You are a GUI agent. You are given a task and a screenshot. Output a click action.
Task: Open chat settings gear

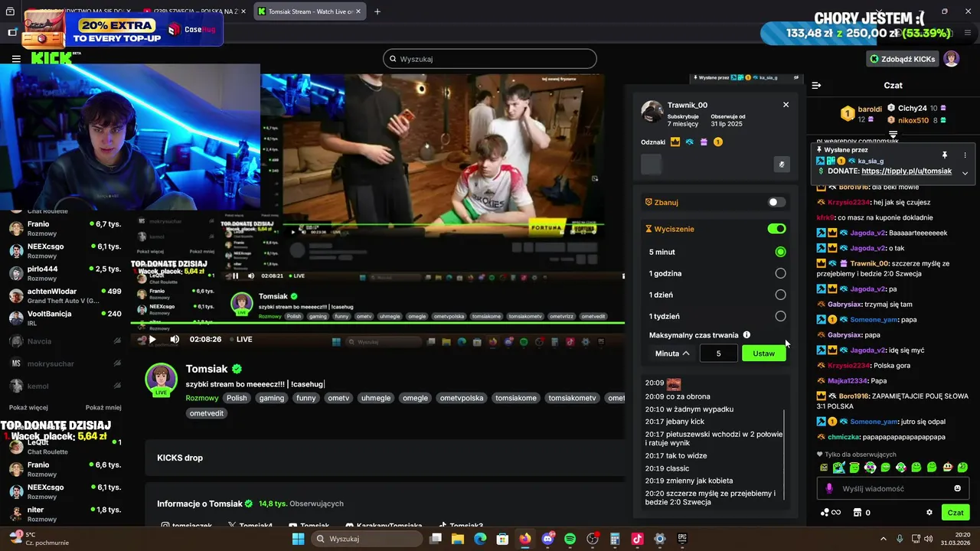click(x=929, y=513)
